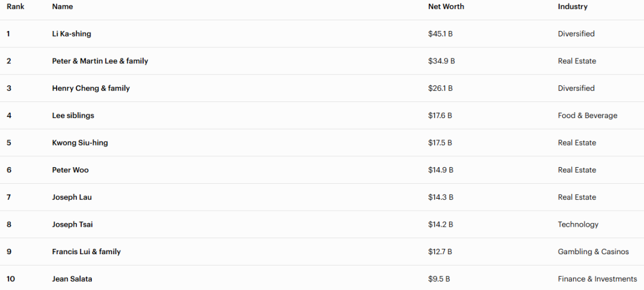Click Joseph Lau's name

(72, 198)
